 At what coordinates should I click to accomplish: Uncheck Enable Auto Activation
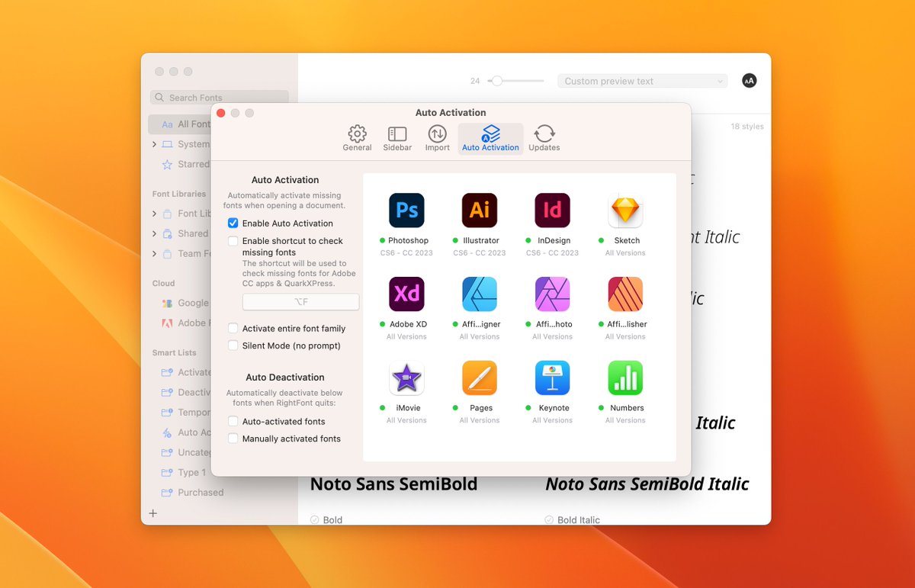tap(233, 223)
